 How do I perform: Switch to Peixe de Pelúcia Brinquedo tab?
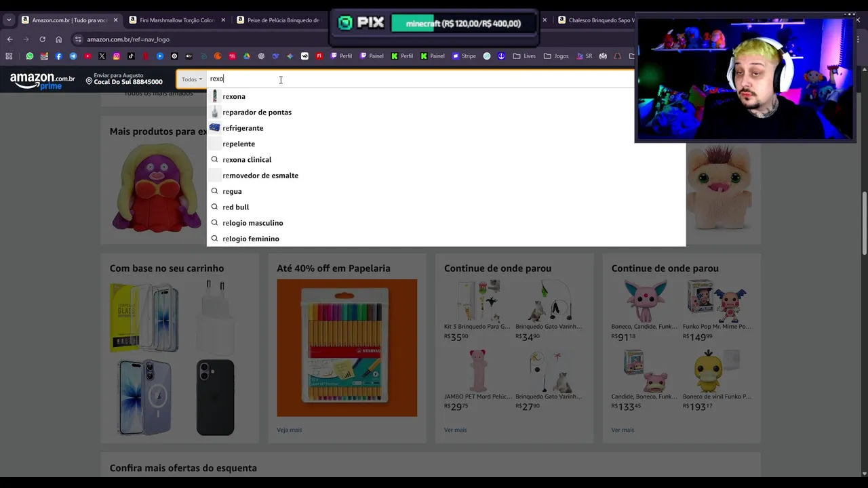pyautogui.click(x=278, y=20)
